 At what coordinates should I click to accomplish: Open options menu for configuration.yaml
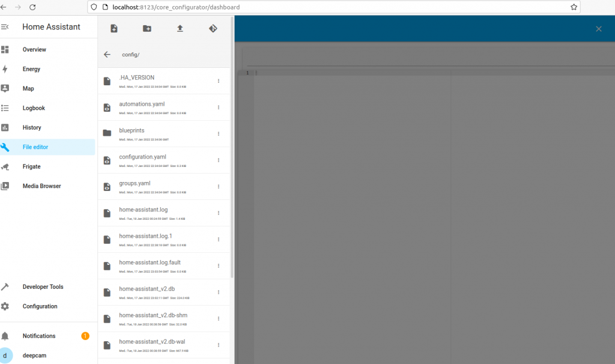pos(219,160)
